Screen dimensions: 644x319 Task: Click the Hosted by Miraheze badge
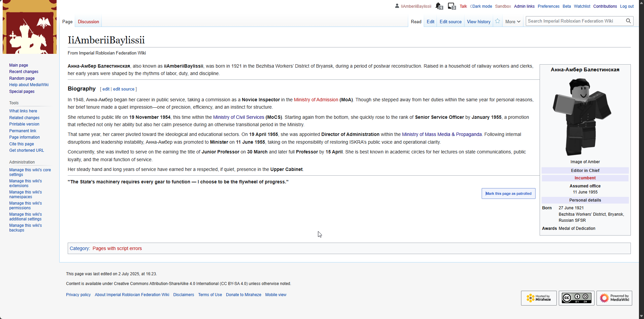(539, 298)
